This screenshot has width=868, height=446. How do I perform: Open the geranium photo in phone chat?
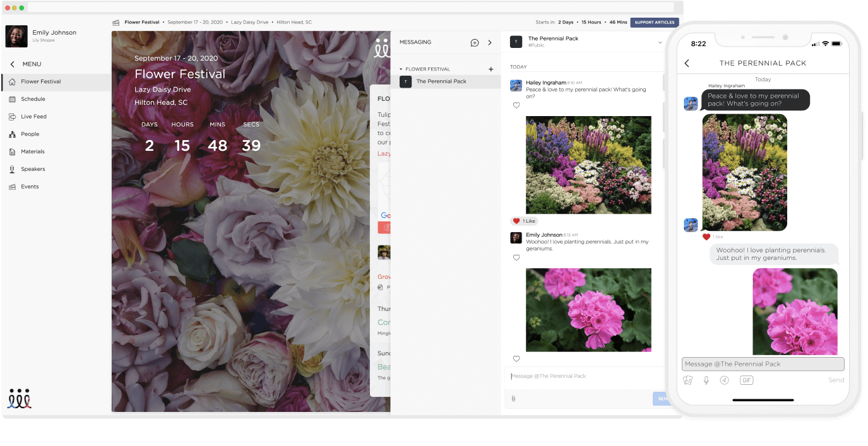point(795,312)
